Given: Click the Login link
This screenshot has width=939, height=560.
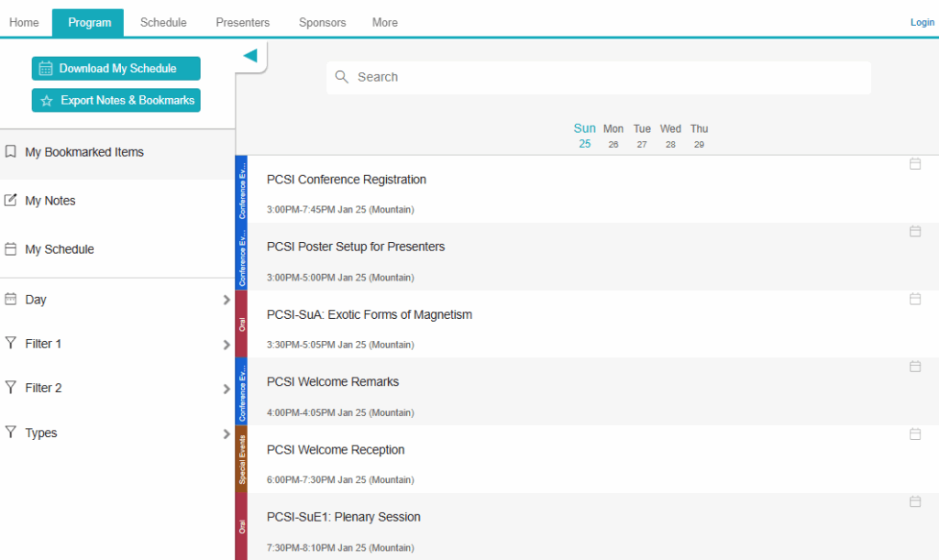Looking at the screenshot, I should point(922,23).
